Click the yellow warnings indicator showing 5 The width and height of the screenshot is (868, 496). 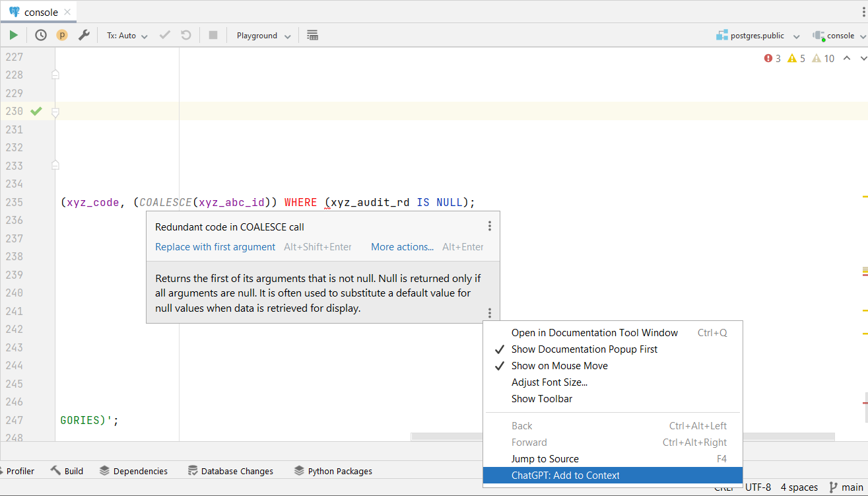tap(797, 58)
